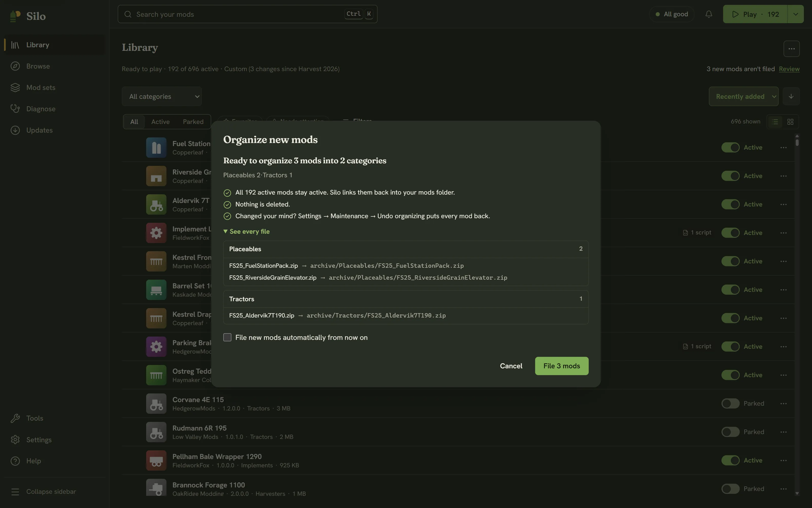Activate the Brannock Forage 1100 mod
This screenshot has height=508, width=812.
click(x=731, y=489)
